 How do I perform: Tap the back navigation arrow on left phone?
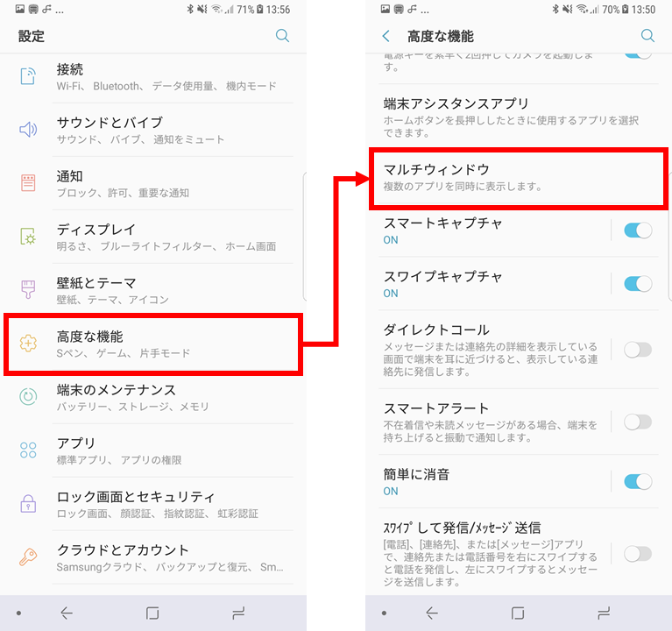[x=67, y=613]
